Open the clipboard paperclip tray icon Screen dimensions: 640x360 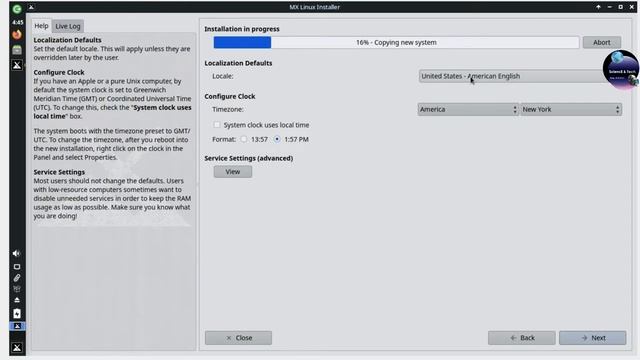17,278
